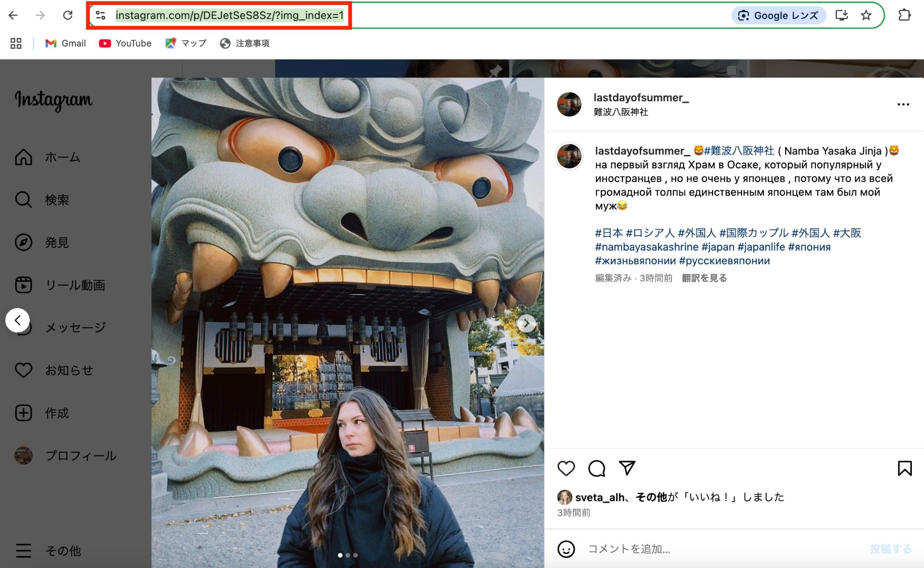Go back to the previous browser page
Screen dimensions: 924x568
(x=13, y=15)
